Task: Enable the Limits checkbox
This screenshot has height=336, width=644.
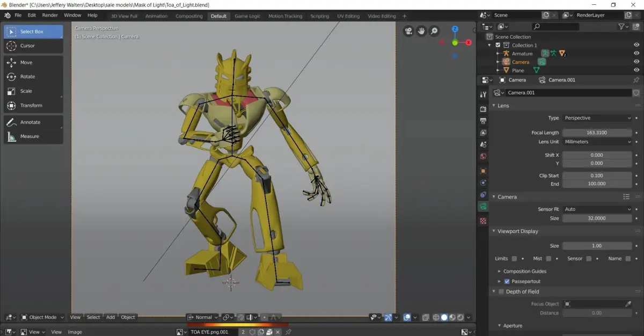Action: [x=514, y=259]
